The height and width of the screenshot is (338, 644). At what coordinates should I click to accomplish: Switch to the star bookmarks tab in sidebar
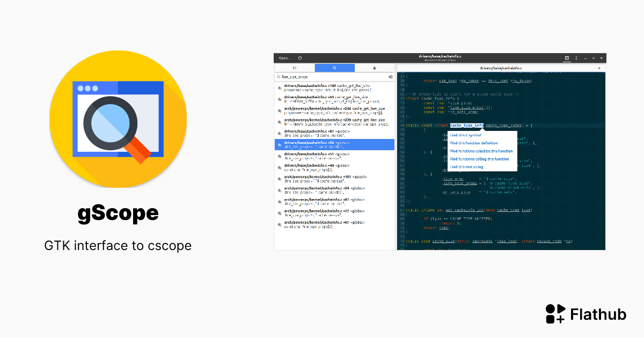click(x=374, y=68)
